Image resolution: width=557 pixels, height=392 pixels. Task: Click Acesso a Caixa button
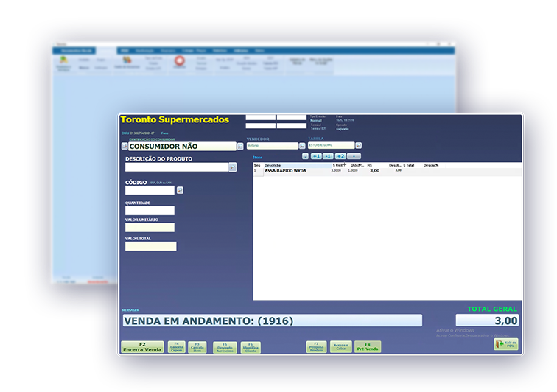[340, 347]
